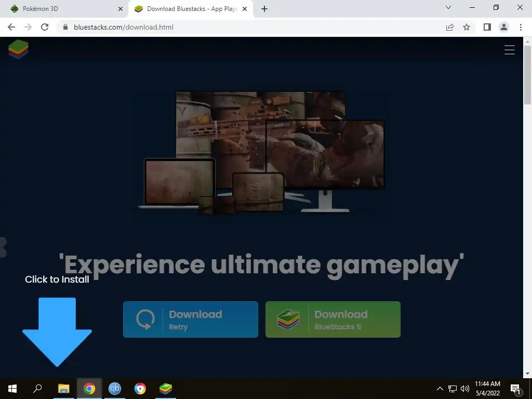532x399 pixels.
Task: Click the page vertical scrollbar thumb
Action: click(x=527, y=75)
